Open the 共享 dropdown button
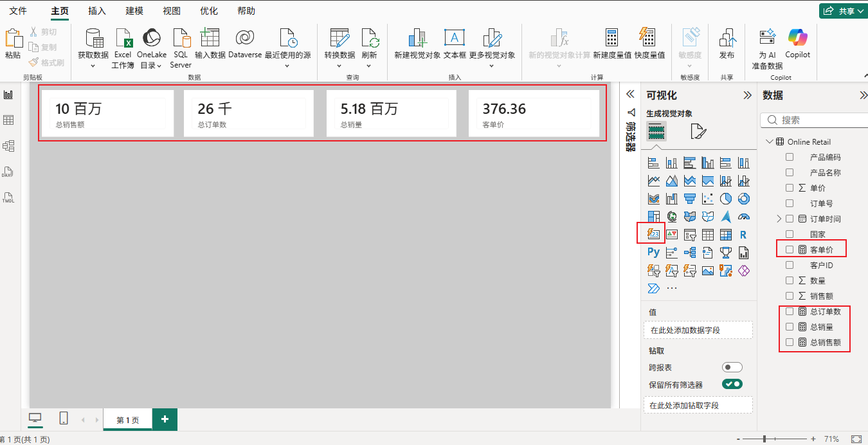Screen dimensions: 868x445 (842, 11)
